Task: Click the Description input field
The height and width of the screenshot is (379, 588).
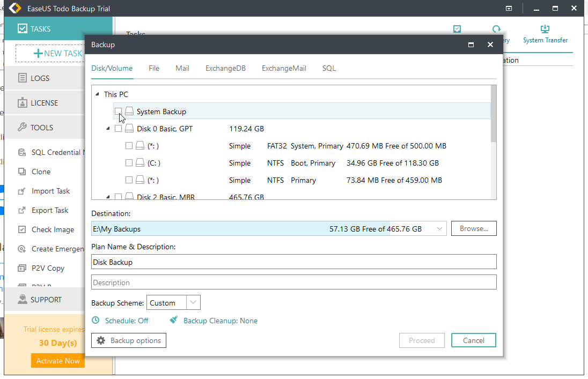Action: [x=294, y=282]
